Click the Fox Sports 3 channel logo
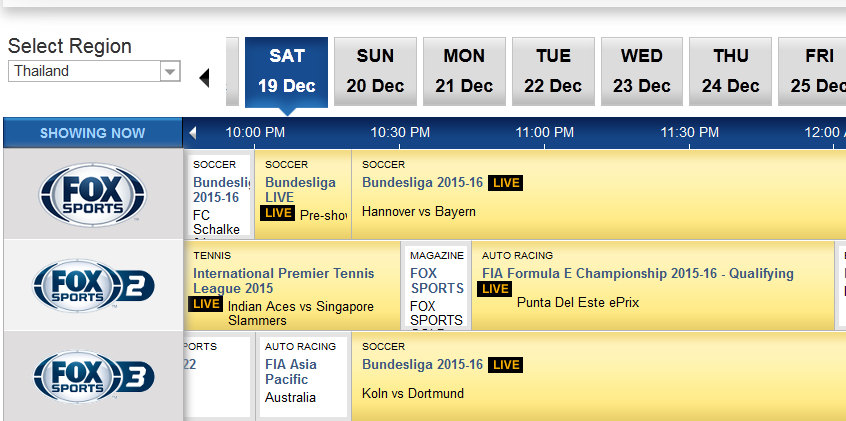 coord(92,376)
